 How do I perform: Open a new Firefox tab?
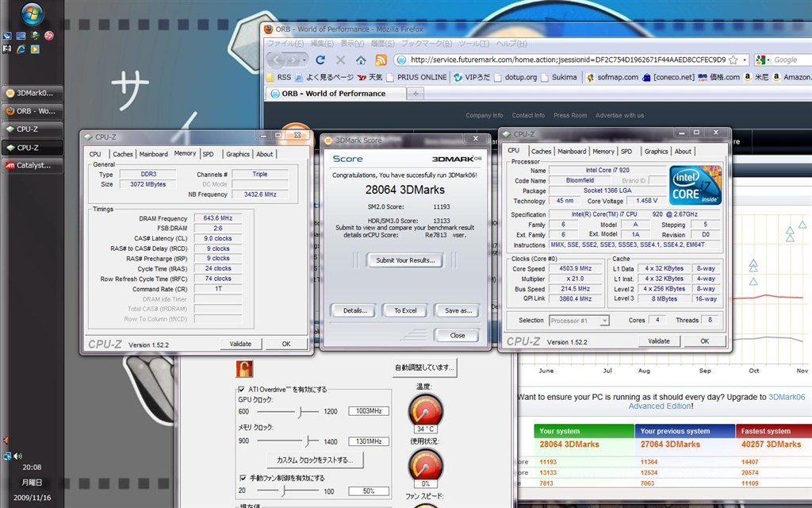pos(415,93)
